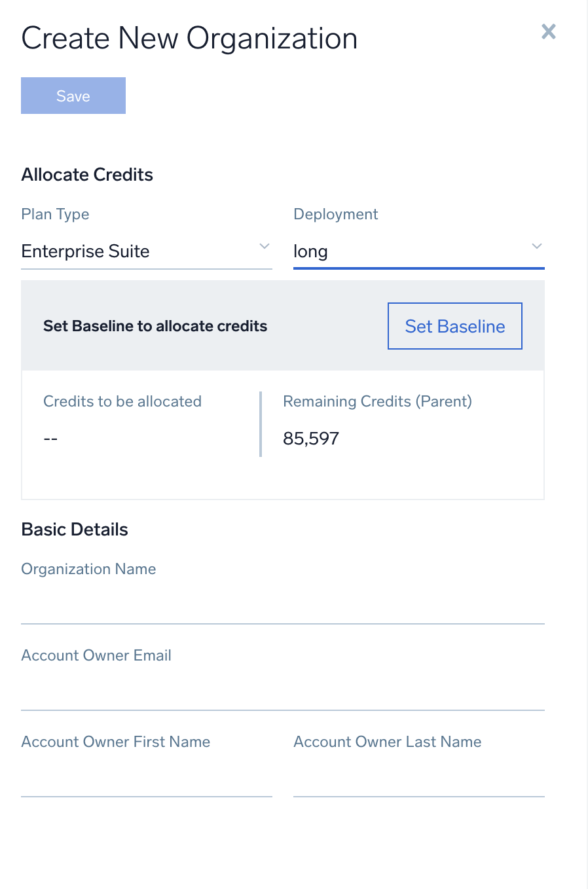The height and width of the screenshot is (889, 588).
Task: Select the Enterprise Suite plan text
Action: tap(86, 251)
